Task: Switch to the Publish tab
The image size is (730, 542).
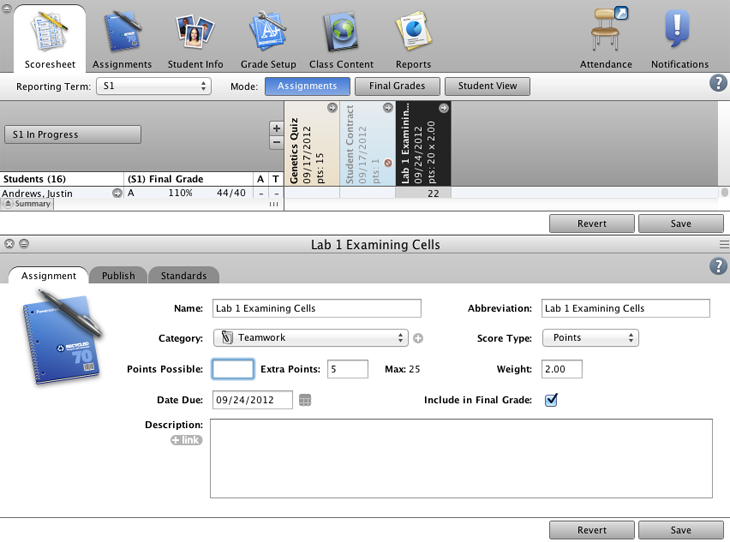Action: 118,275
